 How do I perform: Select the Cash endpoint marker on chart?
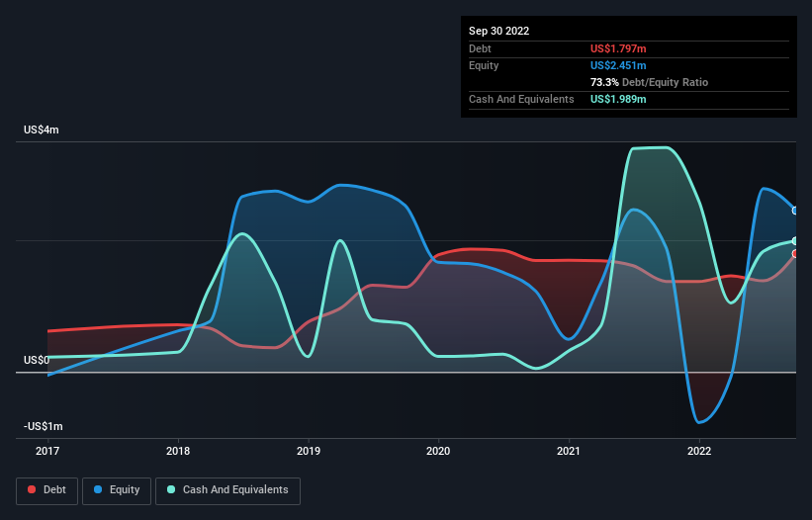click(795, 241)
